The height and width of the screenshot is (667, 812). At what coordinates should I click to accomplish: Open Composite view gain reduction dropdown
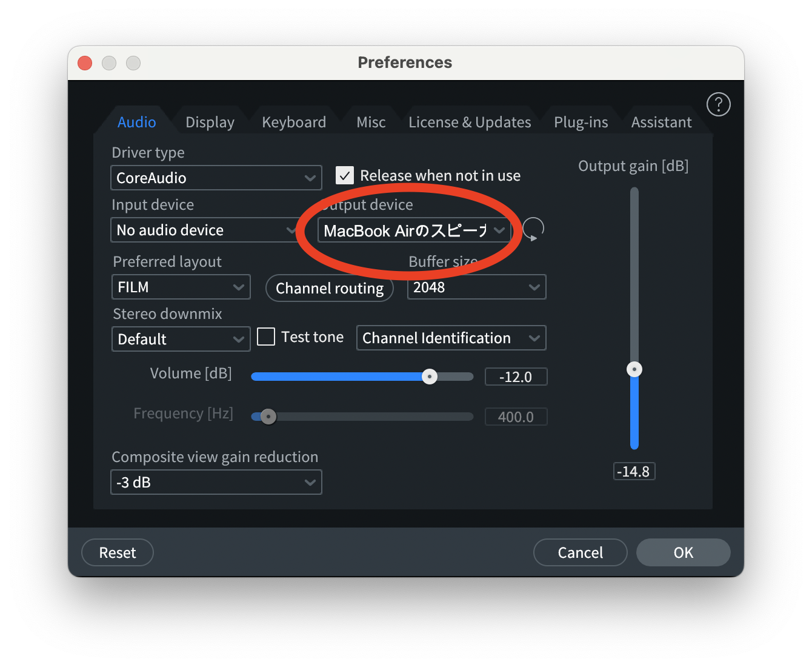pyautogui.click(x=216, y=483)
